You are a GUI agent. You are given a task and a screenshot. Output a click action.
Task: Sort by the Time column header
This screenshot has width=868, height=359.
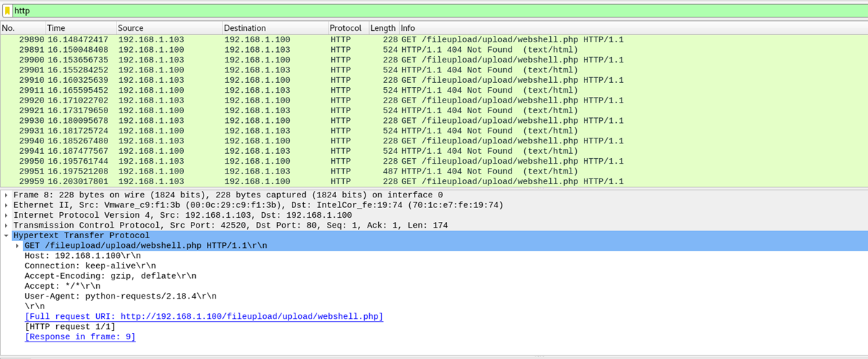81,28
